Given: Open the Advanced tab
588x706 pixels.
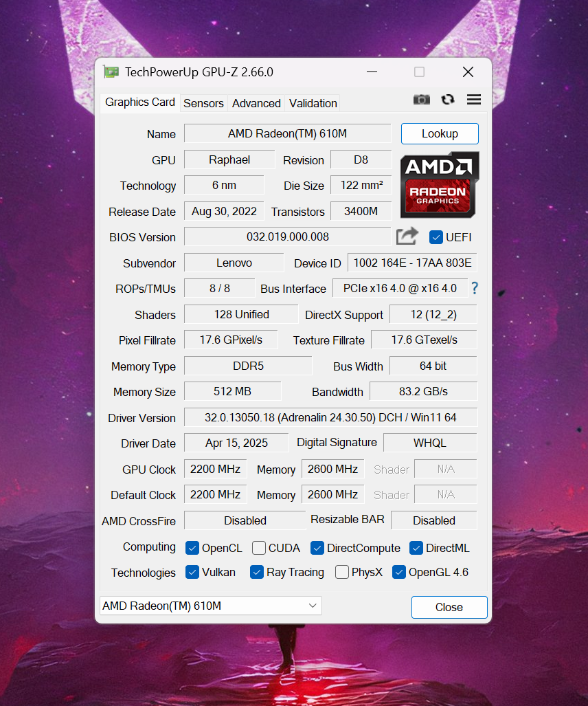Looking at the screenshot, I should click(x=256, y=103).
